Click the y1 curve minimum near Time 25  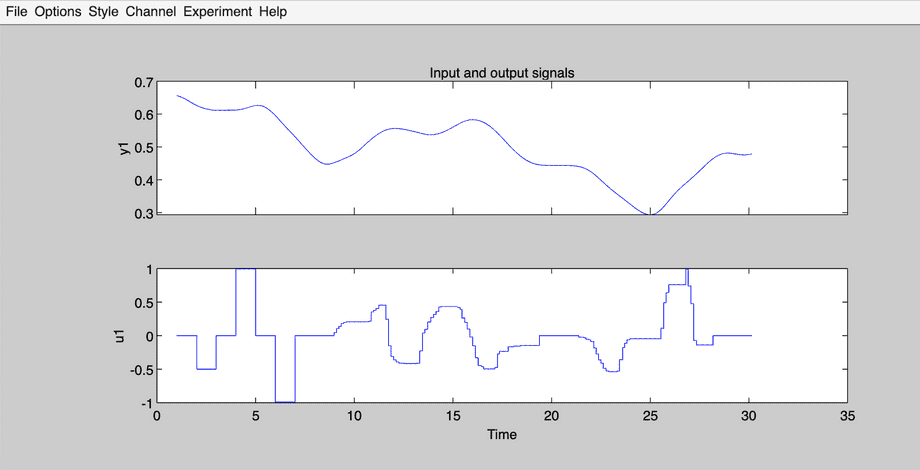point(650,214)
